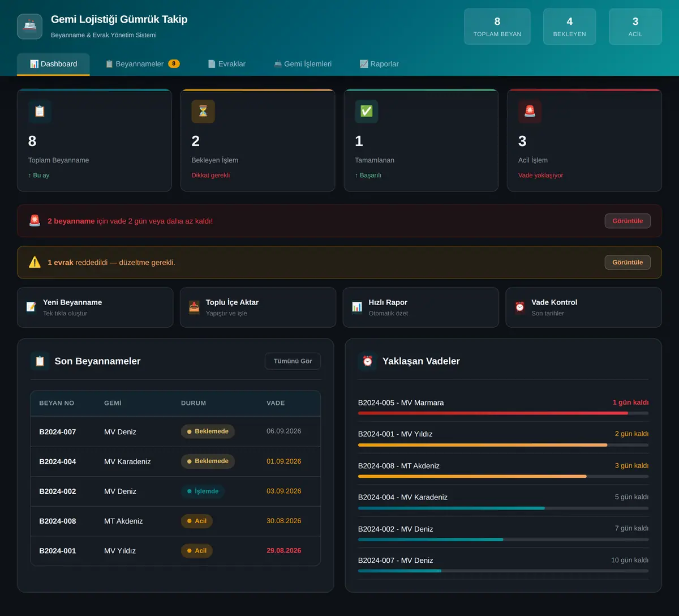
Task: Open the Dashboard tab
Action: pyautogui.click(x=53, y=64)
